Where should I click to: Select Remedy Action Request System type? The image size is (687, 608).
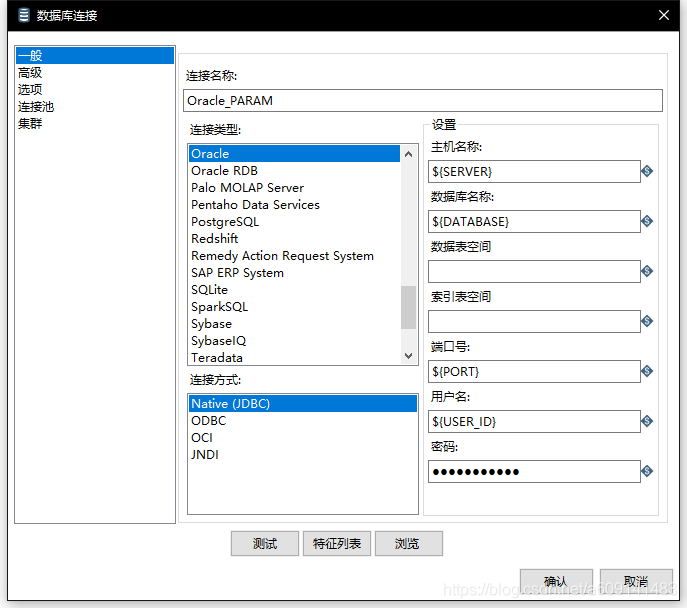pyautogui.click(x=294, y=256)
